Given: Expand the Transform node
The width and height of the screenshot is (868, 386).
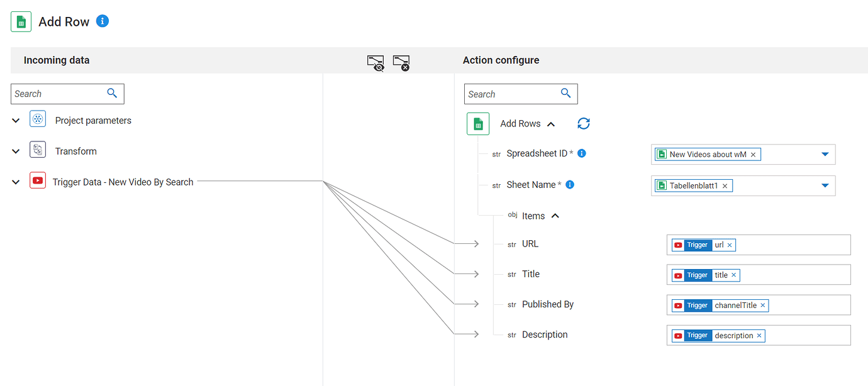Looking at the screenshot, I should click(16, 152).
